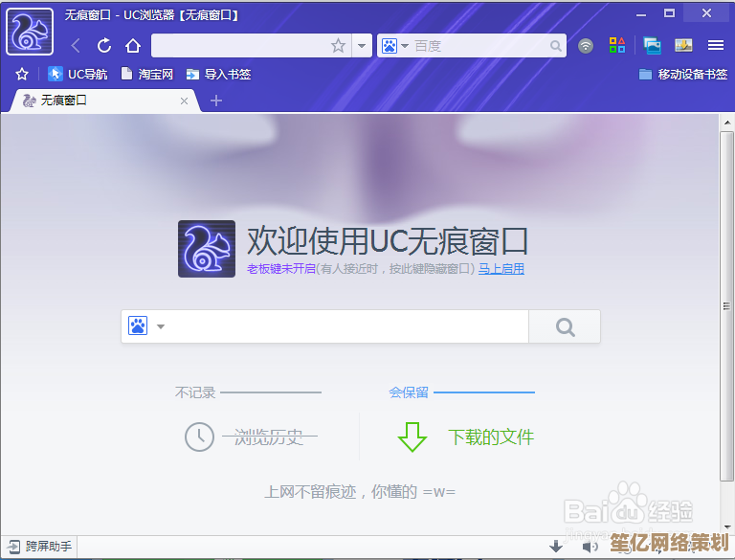Click the UC squirrel avatar logo top-left
The image size is (735, 560).
(30, 31)
